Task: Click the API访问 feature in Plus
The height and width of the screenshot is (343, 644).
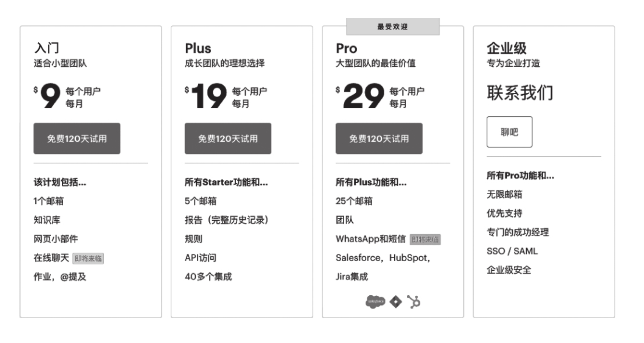Action: (x=201, y=258)
